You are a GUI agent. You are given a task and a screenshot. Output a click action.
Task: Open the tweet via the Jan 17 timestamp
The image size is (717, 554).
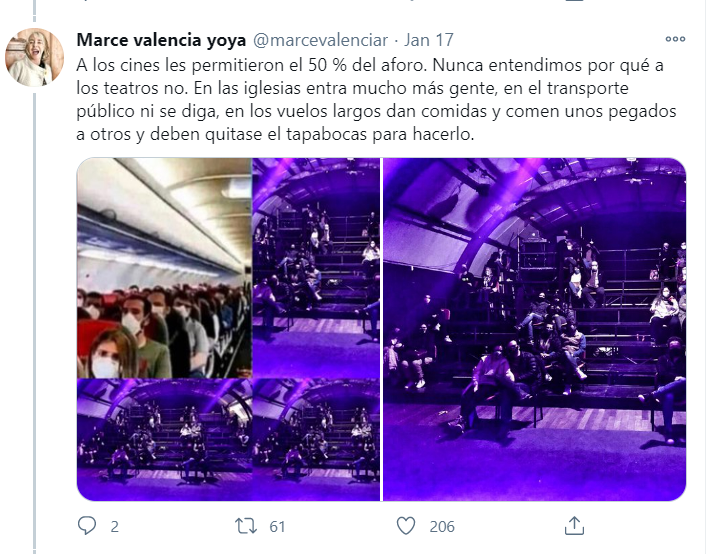(x=428, y=40)
